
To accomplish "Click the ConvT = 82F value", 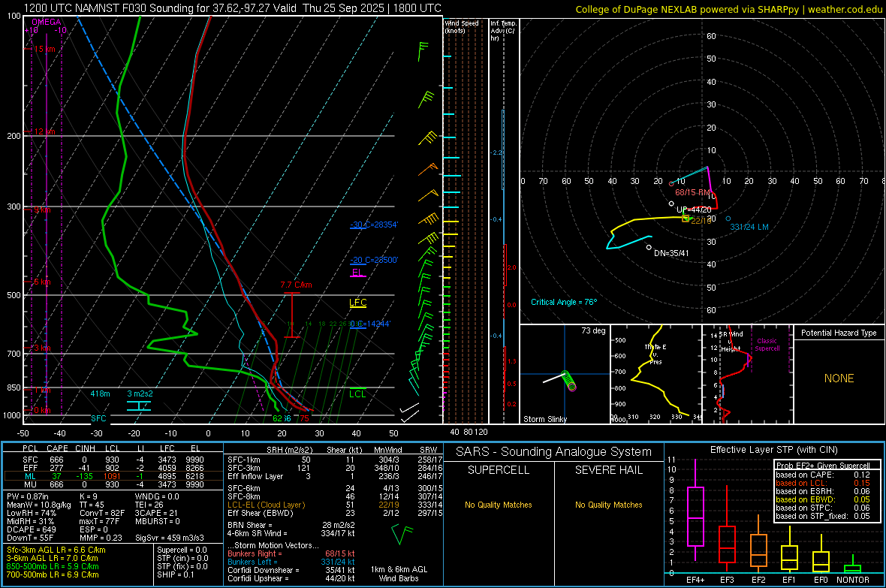I will point(101,513).
